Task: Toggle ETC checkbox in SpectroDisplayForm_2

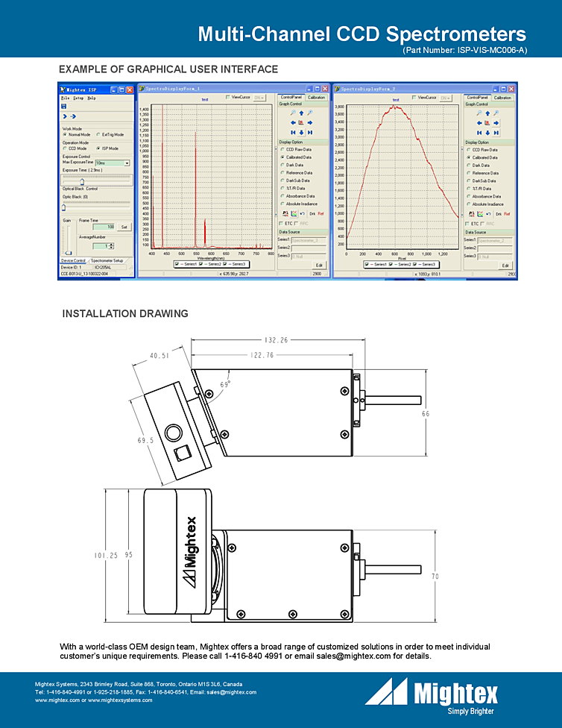Action: coord(467,224)
